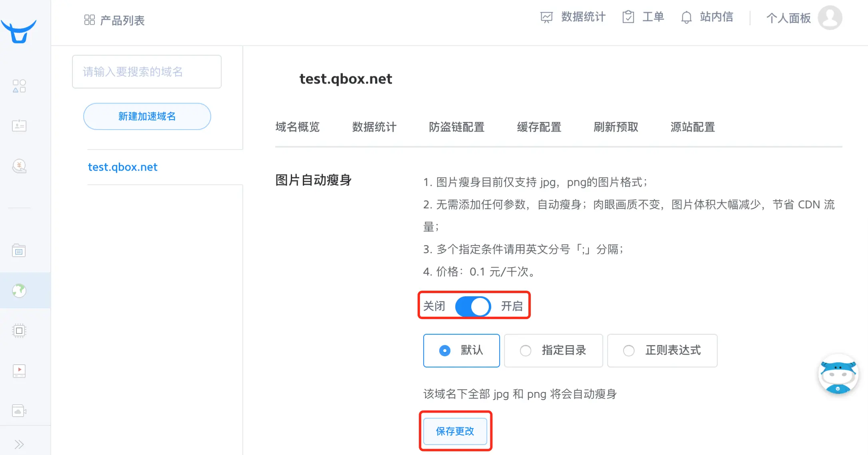Switch to the 域名概览 tab
Image resolution: width=868 pixels, height=455 pixels.
[x=298, y=127]
